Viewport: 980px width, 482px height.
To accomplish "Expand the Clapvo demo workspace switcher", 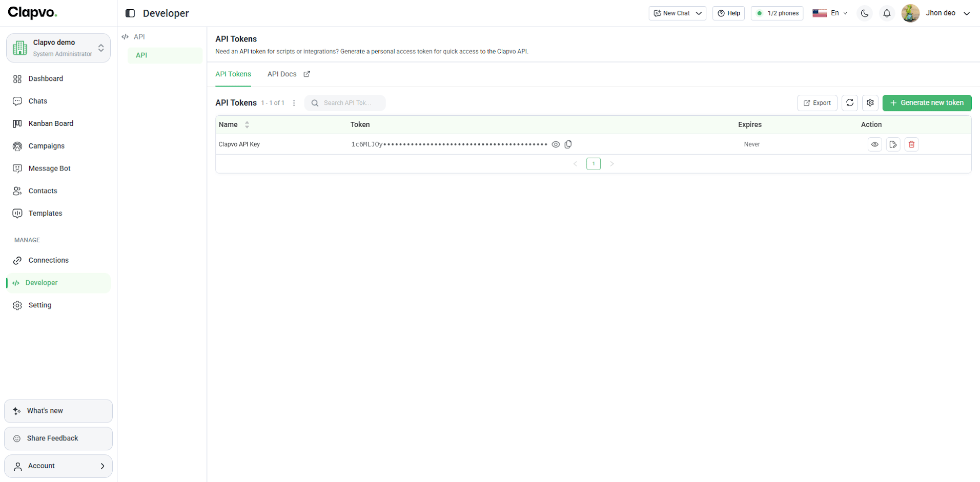I will pos(58,48).
